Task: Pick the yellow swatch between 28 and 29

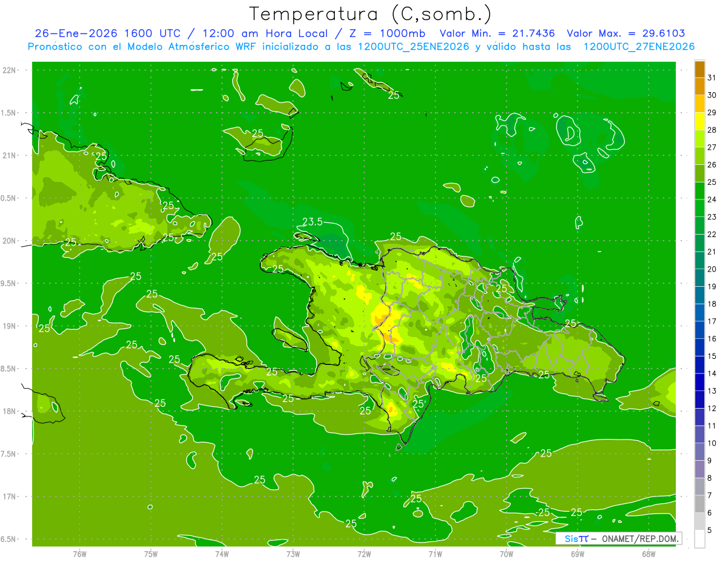Action: point(699,121)
